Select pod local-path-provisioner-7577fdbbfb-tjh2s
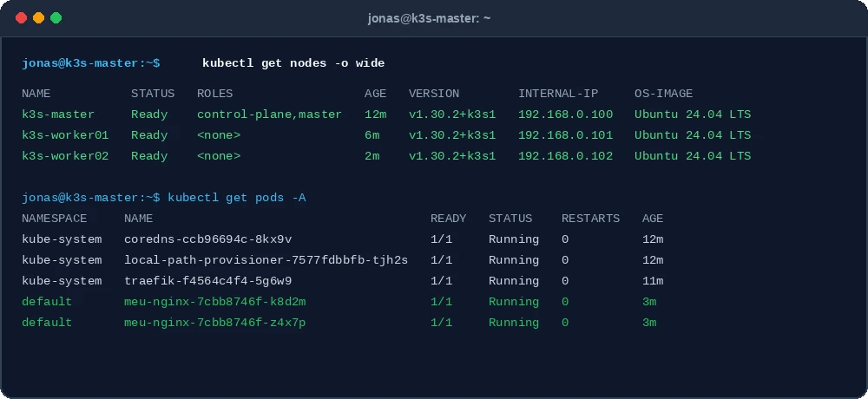The image size is (868, 399). [x=266, y=260]
